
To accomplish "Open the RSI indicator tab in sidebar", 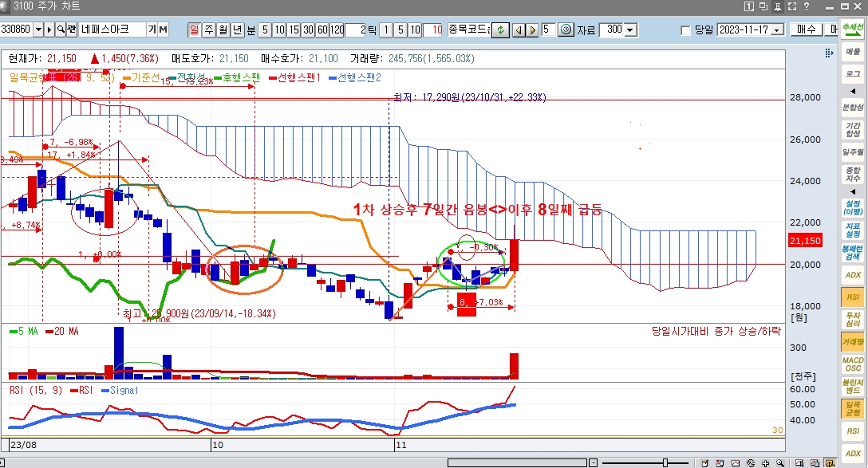I will [853, 297].
